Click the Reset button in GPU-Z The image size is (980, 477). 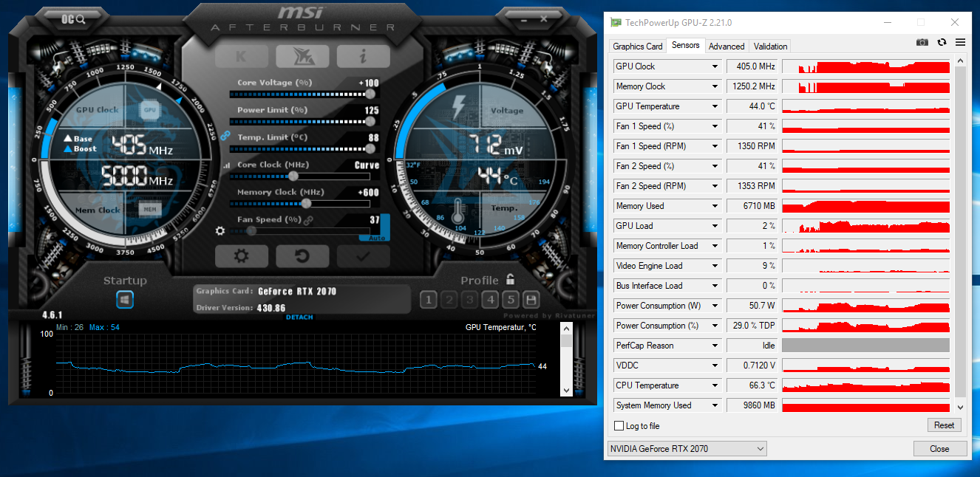(x=944, y=425)
